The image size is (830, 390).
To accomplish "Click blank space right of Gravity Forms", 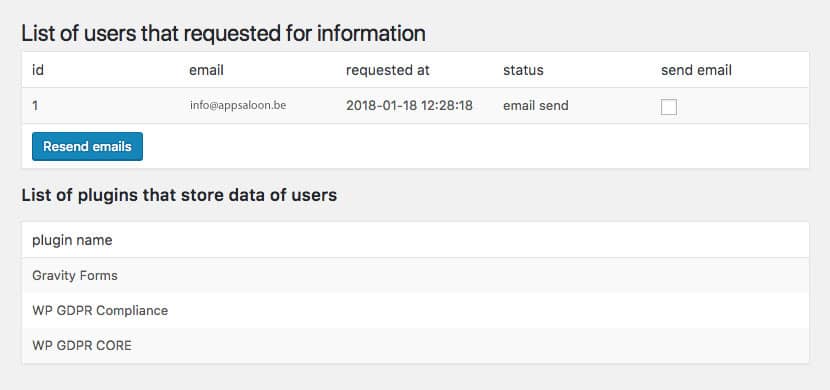I will 463,276.
